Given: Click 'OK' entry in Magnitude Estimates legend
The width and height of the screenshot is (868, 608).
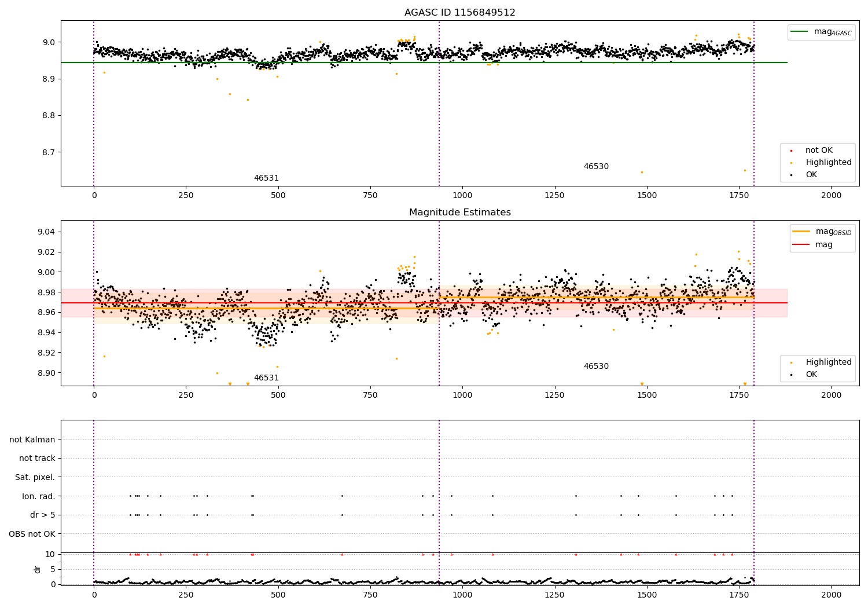Looking at the screenshot, I should coord(811,375).
